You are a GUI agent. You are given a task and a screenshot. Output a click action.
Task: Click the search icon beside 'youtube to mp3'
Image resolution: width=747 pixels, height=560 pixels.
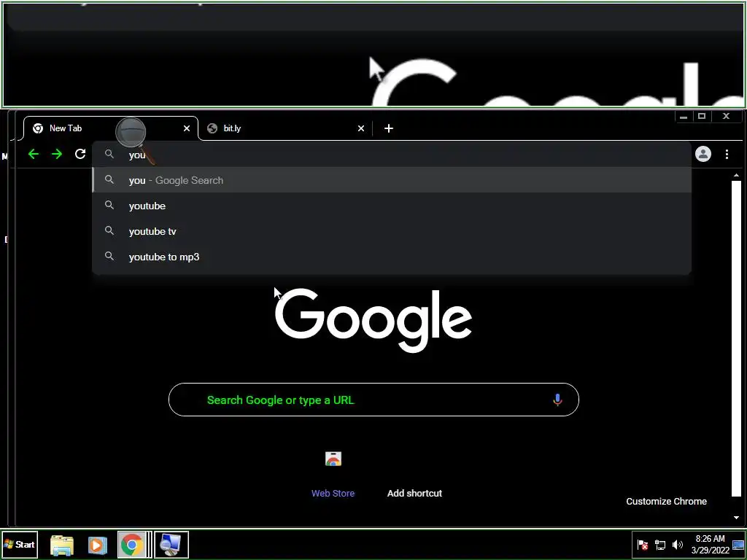(109, 257)
